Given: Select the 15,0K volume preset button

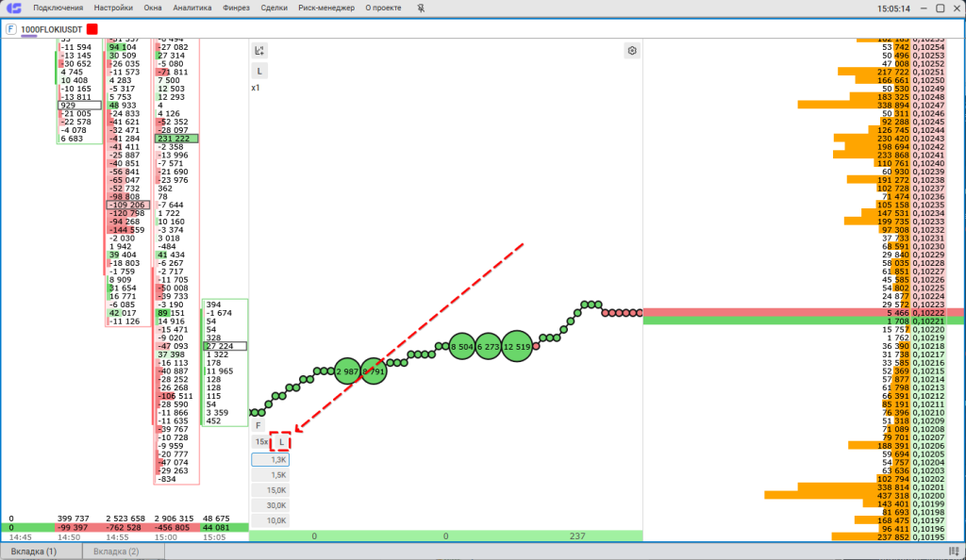Looking at the screenshot, I should [x=270, y=490].
